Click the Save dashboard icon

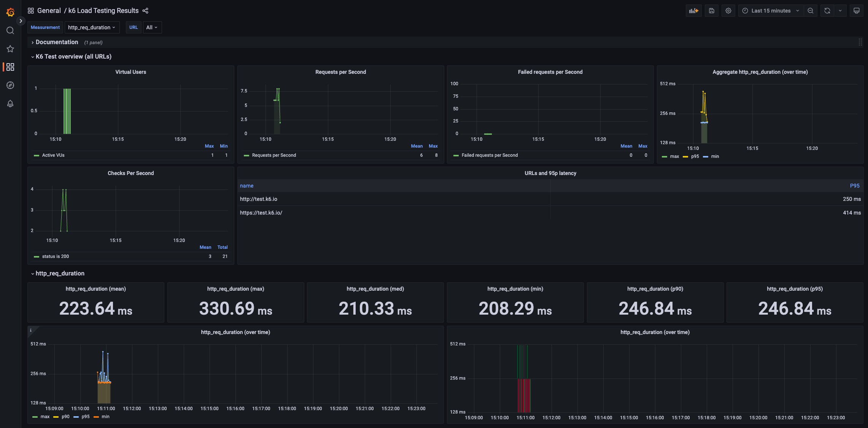point(711,11)
